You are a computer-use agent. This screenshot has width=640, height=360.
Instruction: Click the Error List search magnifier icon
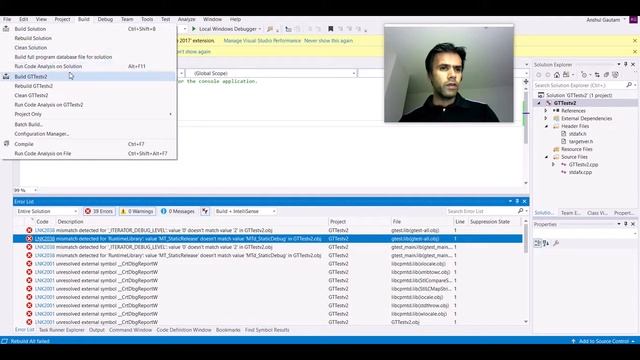pos(520,211)
